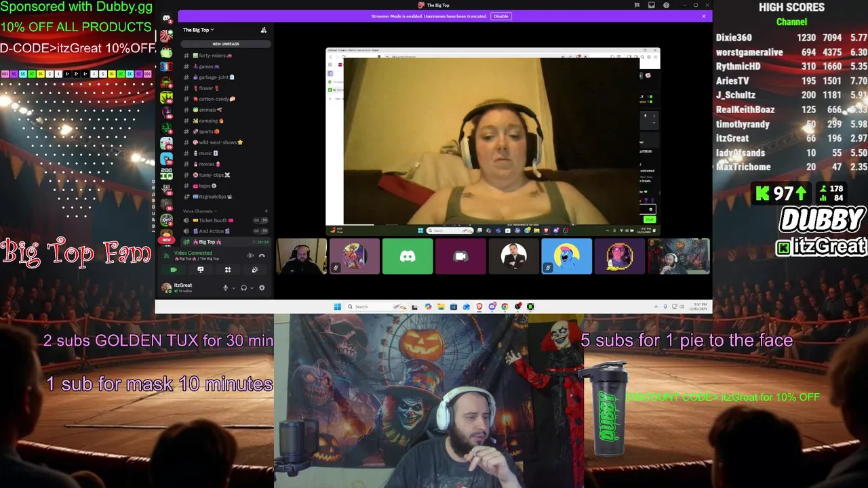The width and height of the screenshot is (868, 488).
Task: Add a voice channel with plus icon
Action: click(x=266, y=211)
